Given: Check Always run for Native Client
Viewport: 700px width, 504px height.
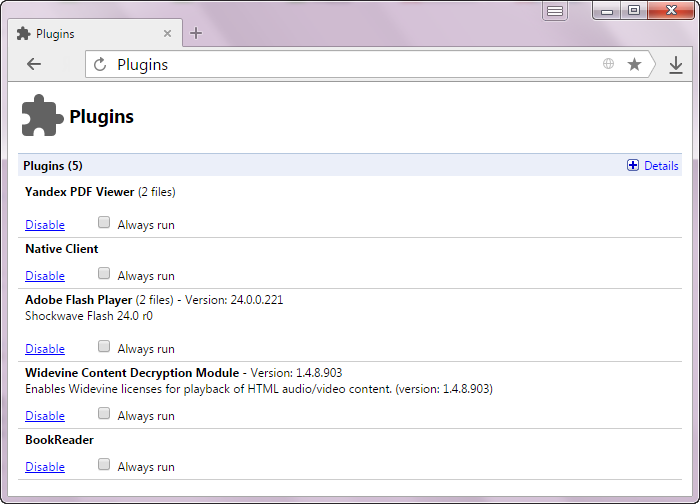Looking at the screenshot, I should [104, 273].
